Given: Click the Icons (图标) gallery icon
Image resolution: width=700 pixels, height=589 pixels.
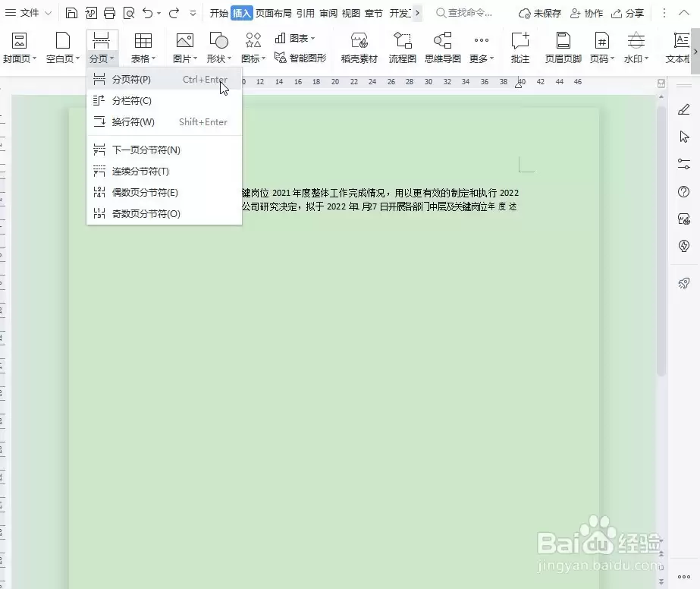Looking at the screenshot, I should pyautogui.click(x=253, y=41).
